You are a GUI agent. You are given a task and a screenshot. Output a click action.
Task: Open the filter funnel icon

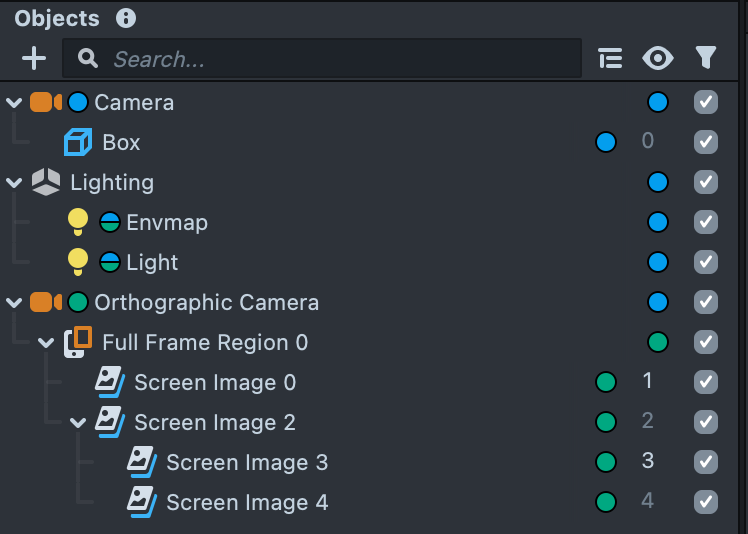(706, 59)
